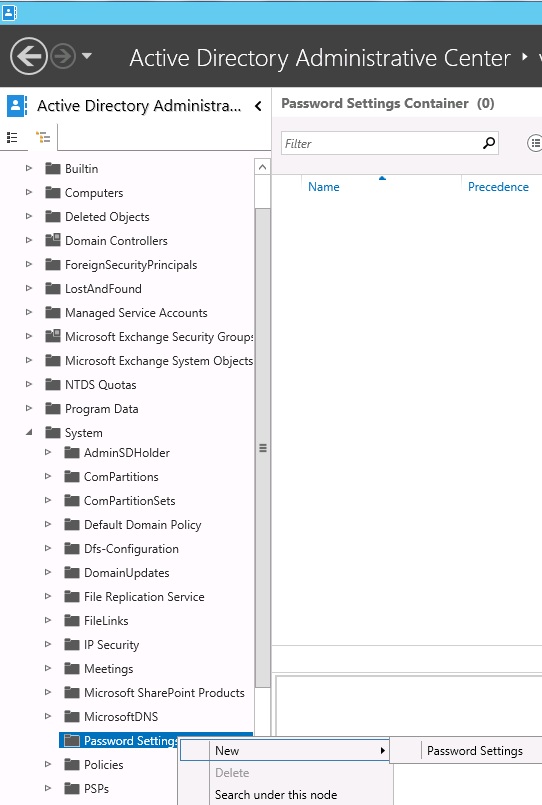Viewport: 542px width, 805px height.
Task: Click the tree scrollbar up arrow
Action: coord(262,167)
